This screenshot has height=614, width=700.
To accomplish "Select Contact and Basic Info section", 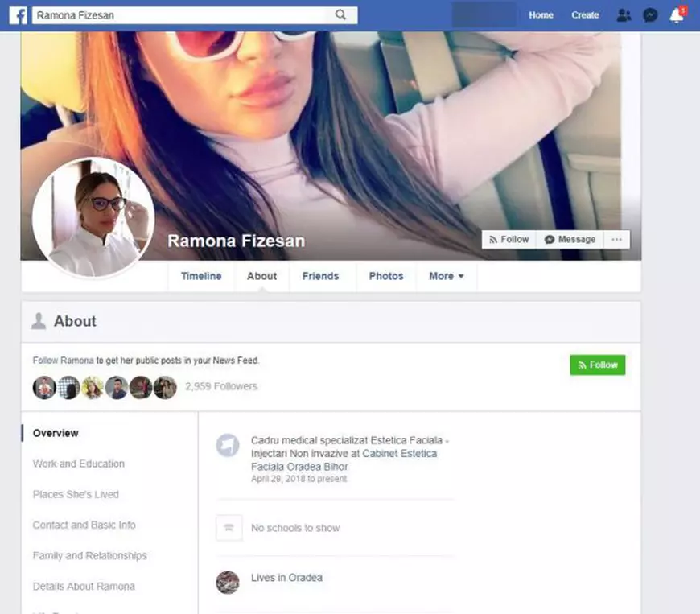I will [84, 525].
